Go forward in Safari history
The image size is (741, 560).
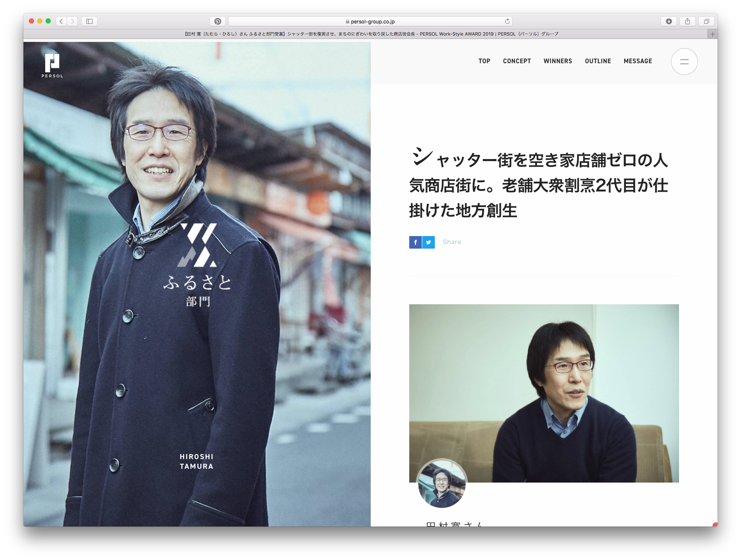tap(72, 21)
